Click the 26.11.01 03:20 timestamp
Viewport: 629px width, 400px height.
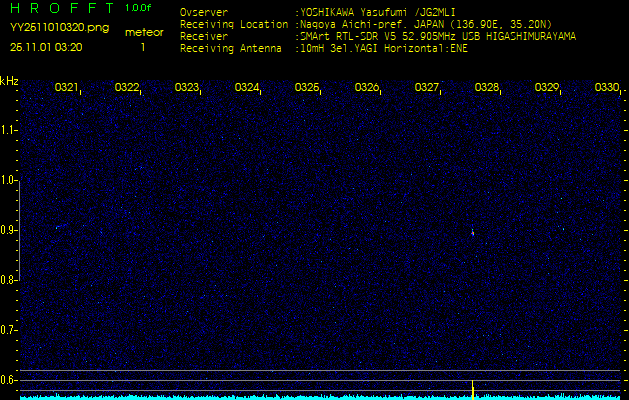46,47
